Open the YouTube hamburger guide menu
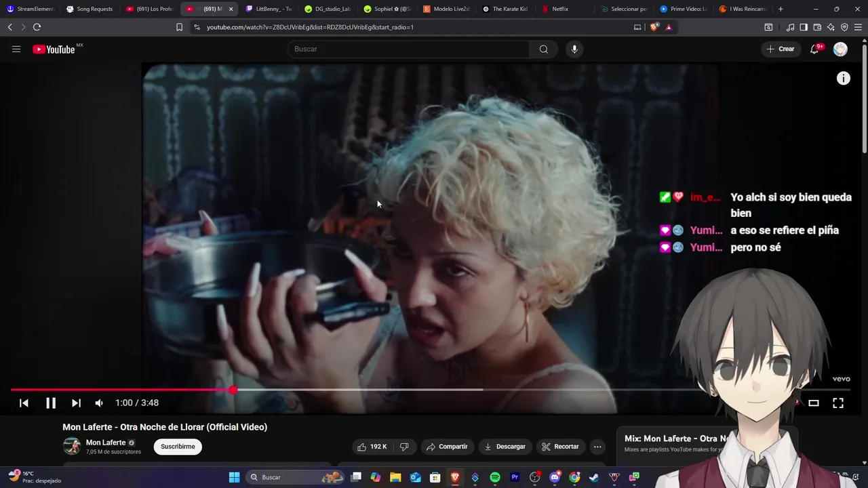 [x=16, y=49]
